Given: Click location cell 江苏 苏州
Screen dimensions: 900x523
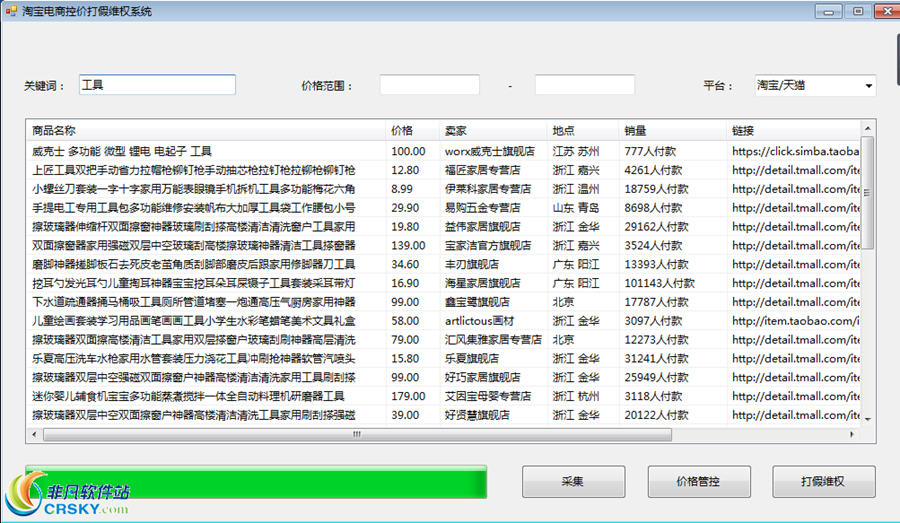Looking at the screenshot, I should coord(576,152).
